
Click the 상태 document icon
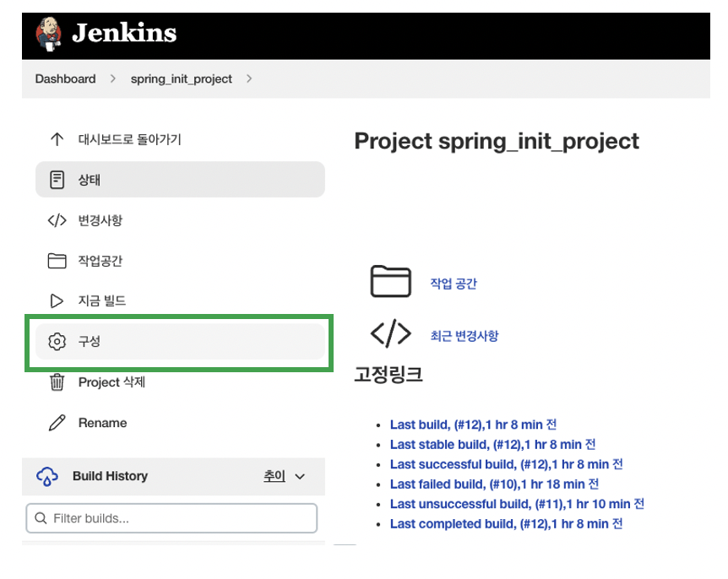[x=57, y=180]
